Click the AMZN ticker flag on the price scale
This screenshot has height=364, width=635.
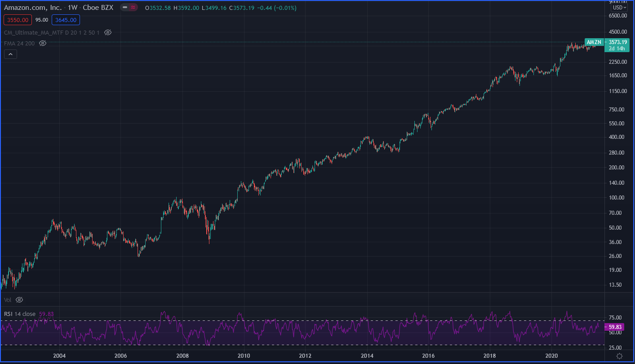tap(594, 42)
